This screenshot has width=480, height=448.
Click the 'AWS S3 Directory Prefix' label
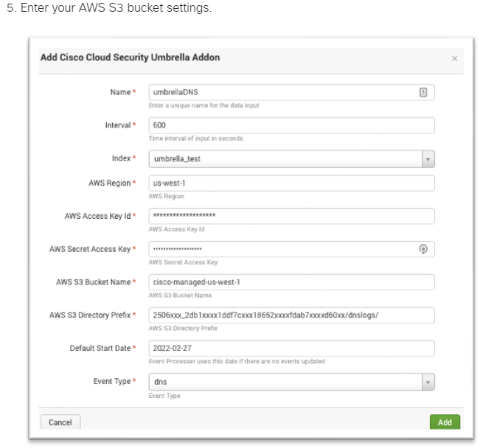(x=90, y=315)
